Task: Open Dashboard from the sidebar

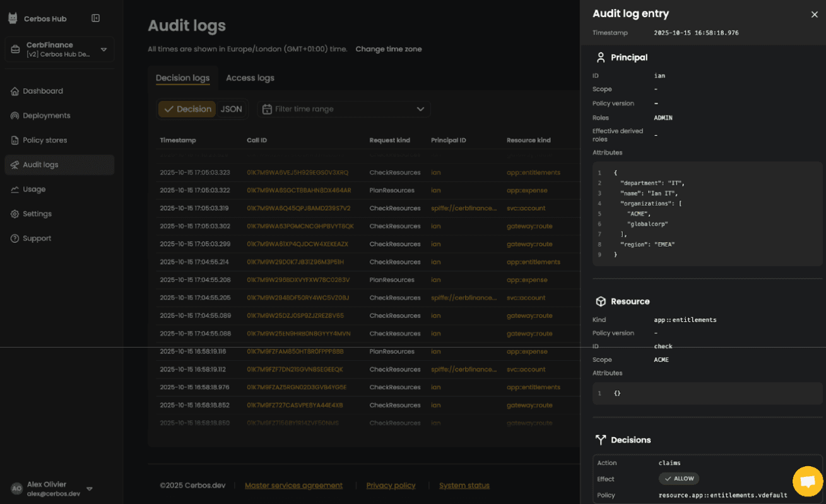Action: click(x=42, y=91)
